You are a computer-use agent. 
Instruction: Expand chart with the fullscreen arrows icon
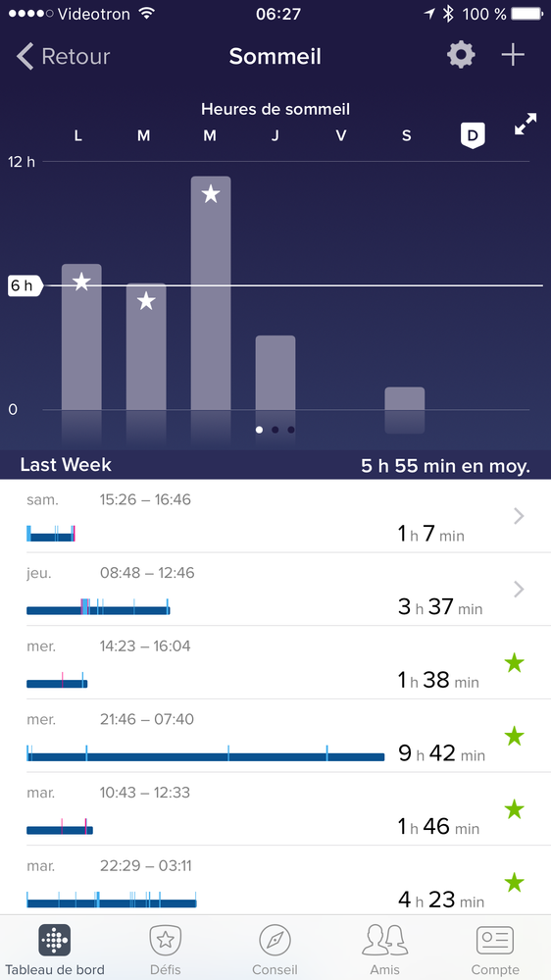point(526,125)
